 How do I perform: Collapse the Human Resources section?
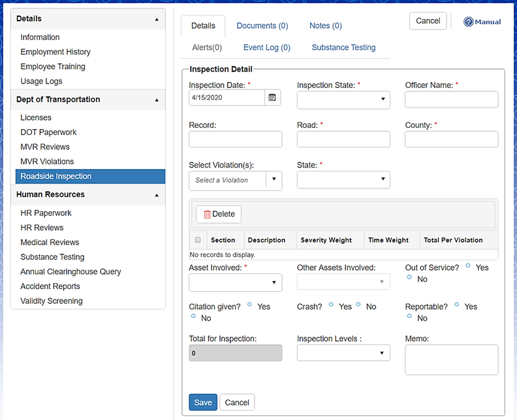coord(156,195)
